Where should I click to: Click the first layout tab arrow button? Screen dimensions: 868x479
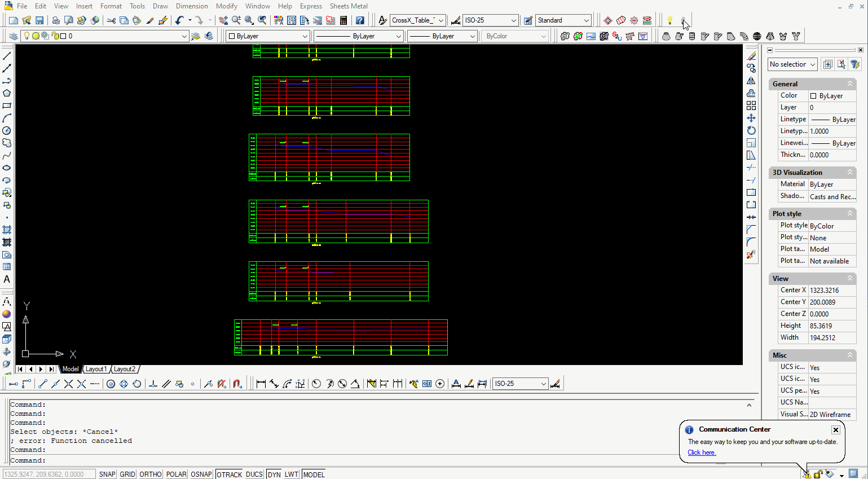pyautogui.click(x=20, y=369)
